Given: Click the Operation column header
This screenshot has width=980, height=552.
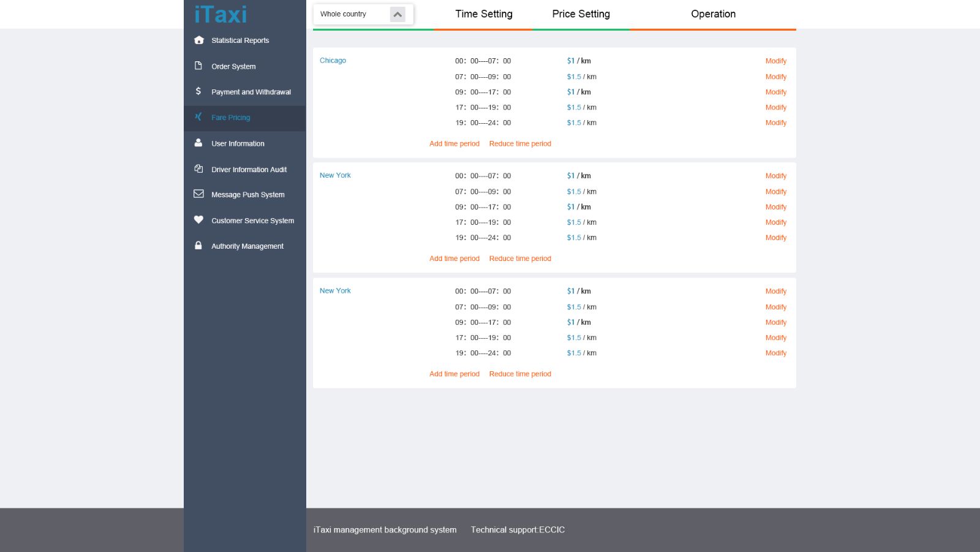Looking at the screenshot, I should click(x=713, y=14).
